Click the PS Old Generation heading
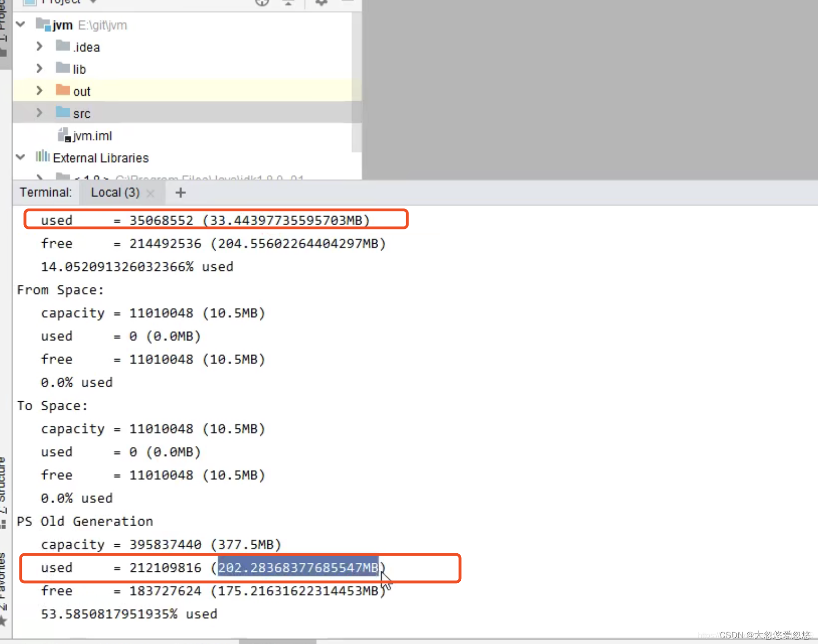This screenshot has height=644, width=818. [85, 521]
